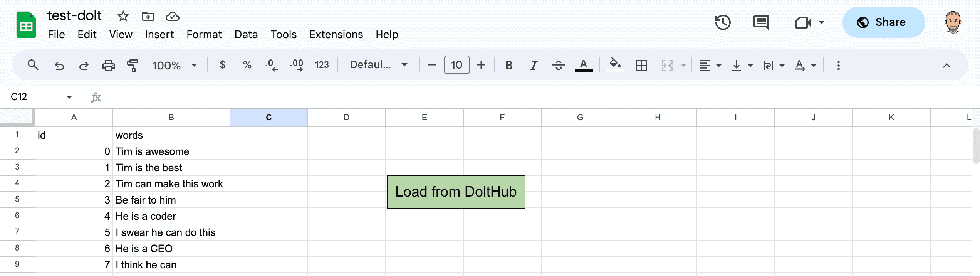Click the Load from DoltHub button
This screenshot has width=980, height=276.
456,192
